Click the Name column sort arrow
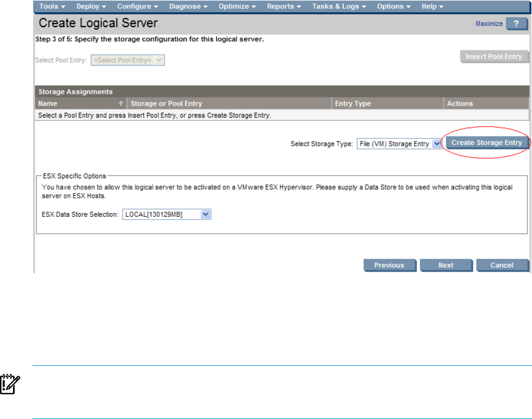532x419 pixels. point(121,104)
